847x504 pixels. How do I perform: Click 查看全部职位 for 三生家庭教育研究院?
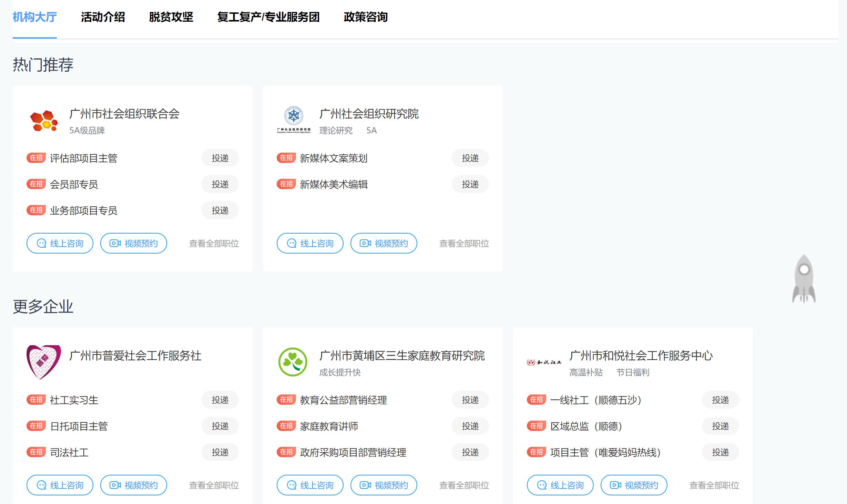pyautogui.click(x=464, y=485)
